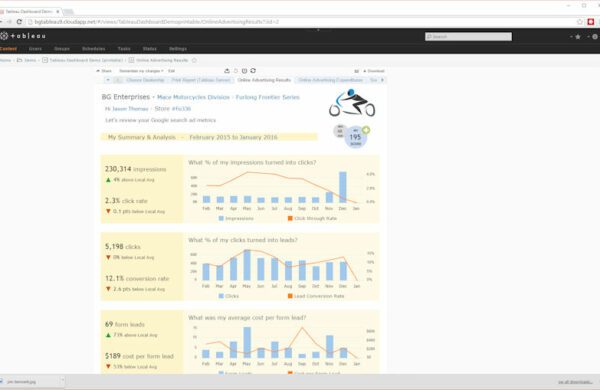The height and width of the screenshot is (390, 600).
Task: Click into the Tableau search field
Action: (468, 36)
